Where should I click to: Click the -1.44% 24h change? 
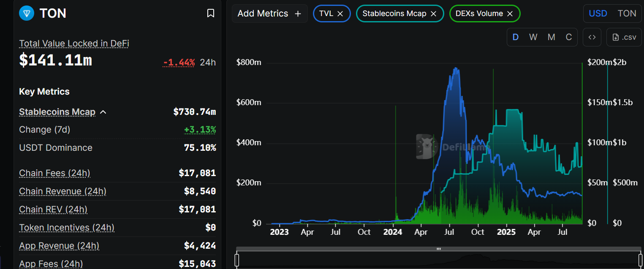click(x=179, y=62)
